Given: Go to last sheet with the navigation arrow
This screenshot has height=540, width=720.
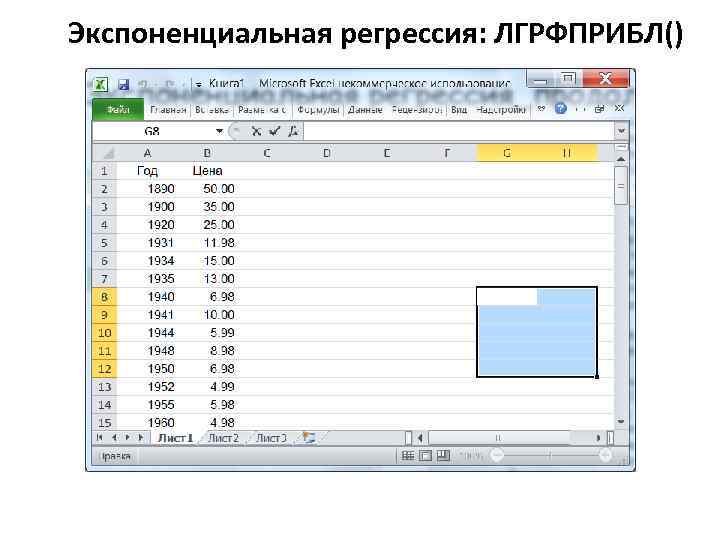Looking at the screenshot, I should (x=142, y=438).
